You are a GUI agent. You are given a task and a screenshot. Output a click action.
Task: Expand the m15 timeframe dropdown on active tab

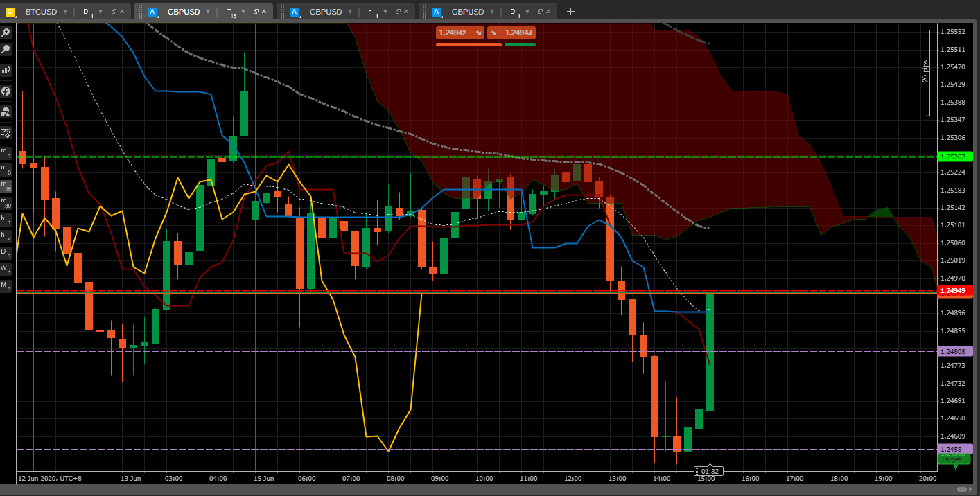[x=243, y=12]
